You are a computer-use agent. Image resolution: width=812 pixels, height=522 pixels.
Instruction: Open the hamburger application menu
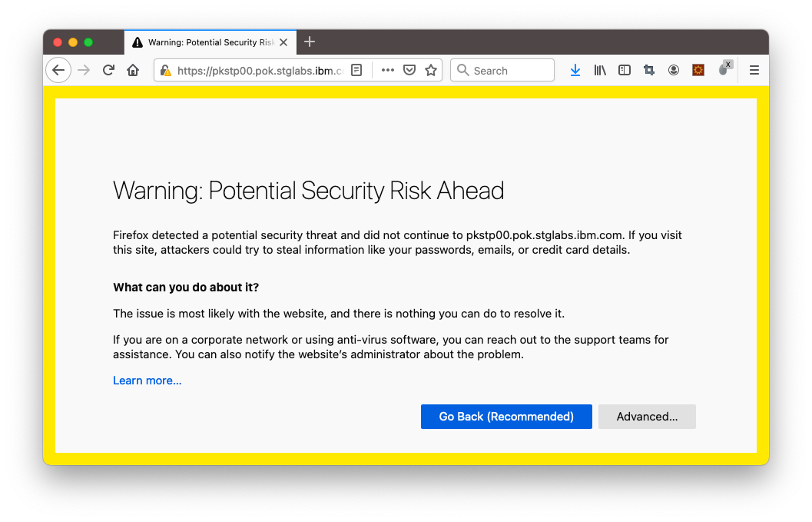point(754,70)
